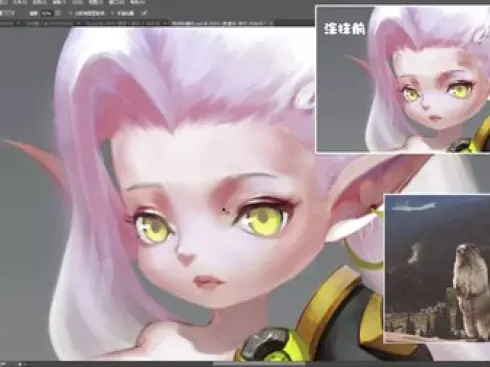Click the opacity percentage field in options bar
This screenshot has height=367, width=490.
[47, 13]
